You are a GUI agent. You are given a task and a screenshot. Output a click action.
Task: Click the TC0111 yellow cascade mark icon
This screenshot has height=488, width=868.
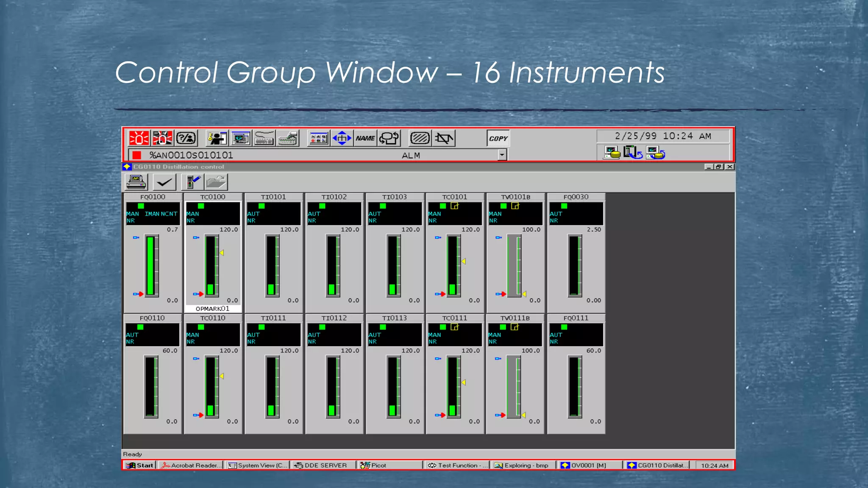tap(455, 327)
